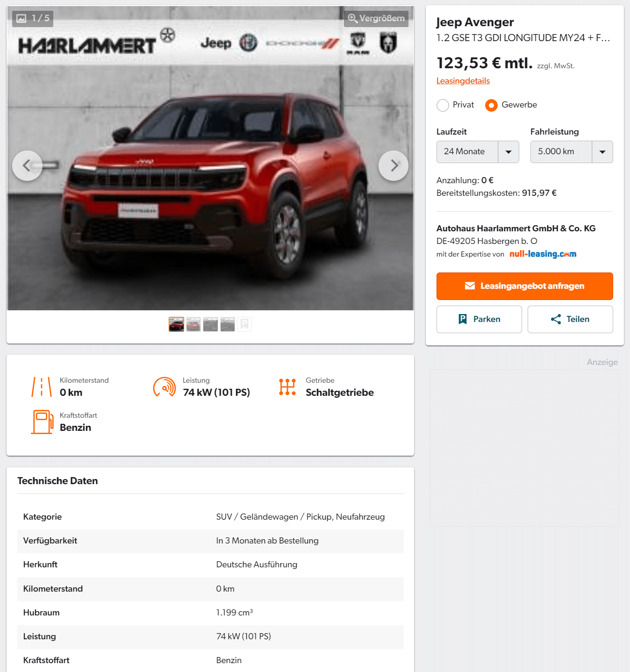Open the Fahrleistung 5.000 km dropdown
The image size is (630, 672).
[x=572, y=152]
